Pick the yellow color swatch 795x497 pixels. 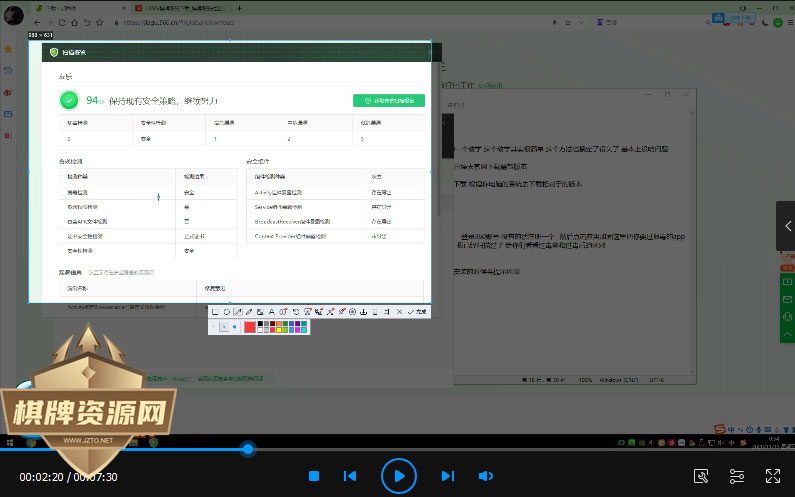279,330
